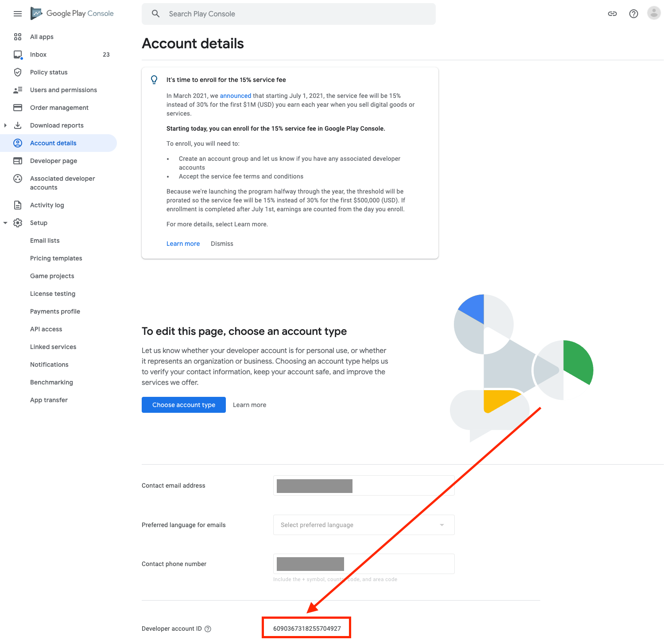Image resolution: width=670 pixels, height=644 pixels.
Task: Open the hamburger navigation menu
Action: [18, 14]
